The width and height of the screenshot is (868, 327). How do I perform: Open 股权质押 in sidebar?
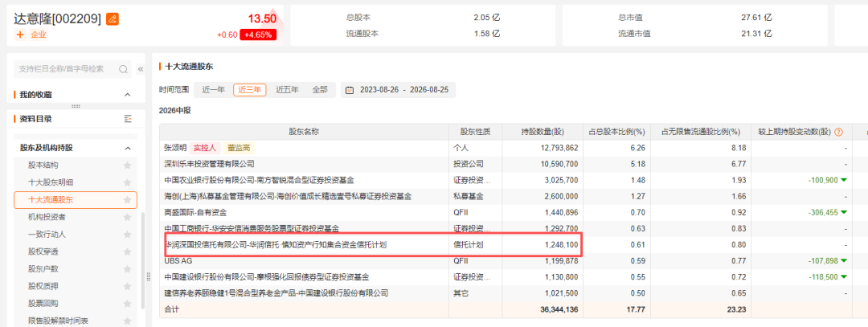click(x=43, y=286)
